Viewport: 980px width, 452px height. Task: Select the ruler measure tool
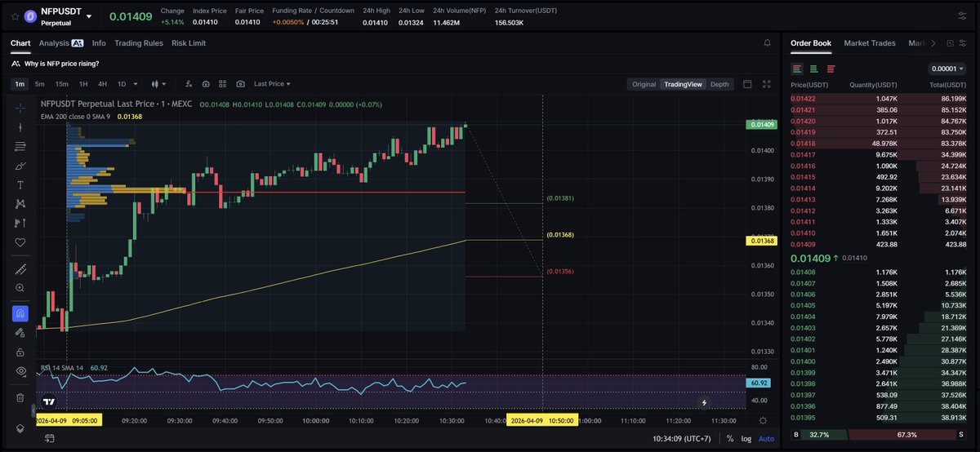pos(20,269)
